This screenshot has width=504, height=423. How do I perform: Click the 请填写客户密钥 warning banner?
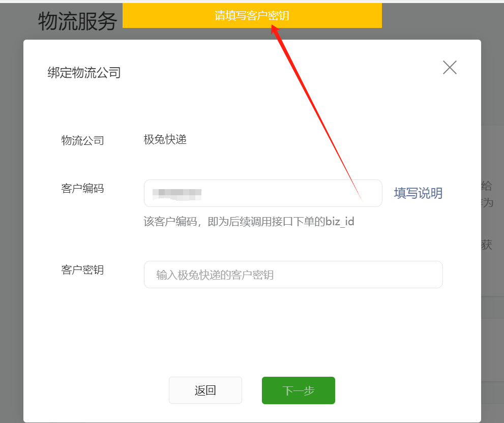(x=252, y=15)
